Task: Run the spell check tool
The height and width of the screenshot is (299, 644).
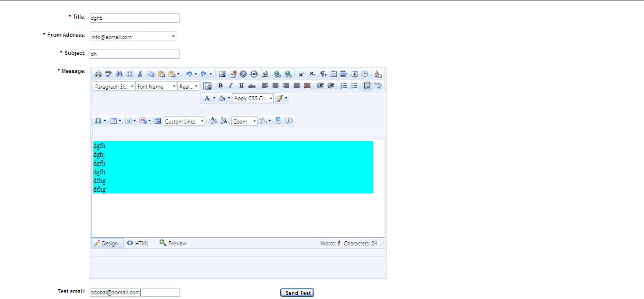Action: click(108, 75)
